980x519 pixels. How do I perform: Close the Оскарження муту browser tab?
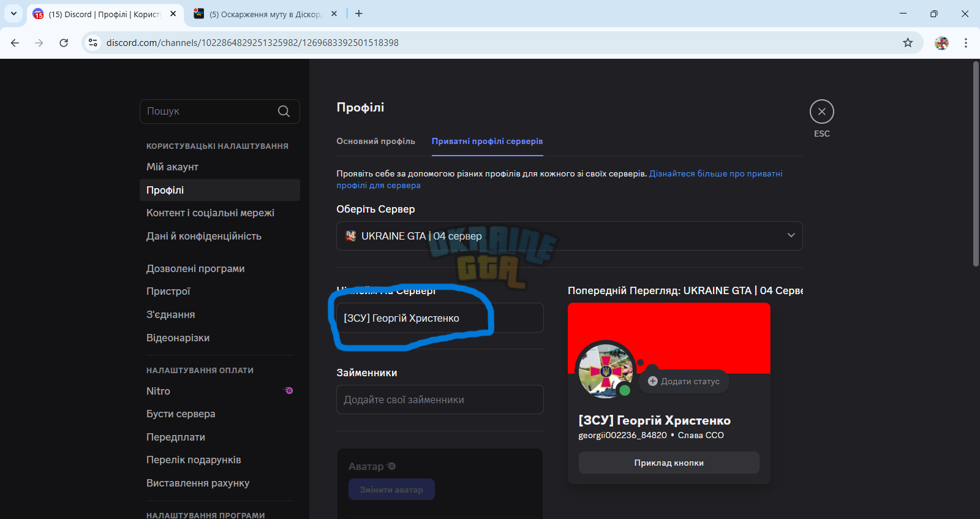coord(334,13)
